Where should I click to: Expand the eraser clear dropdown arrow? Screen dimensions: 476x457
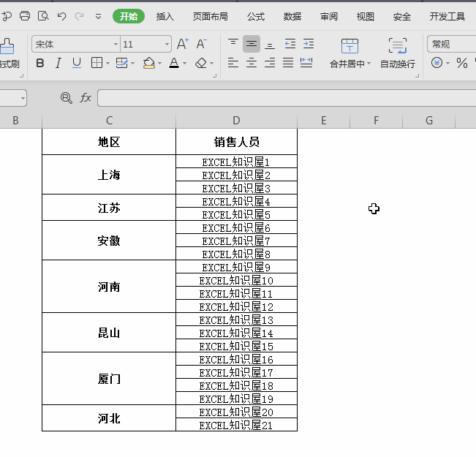pos(211,64)
